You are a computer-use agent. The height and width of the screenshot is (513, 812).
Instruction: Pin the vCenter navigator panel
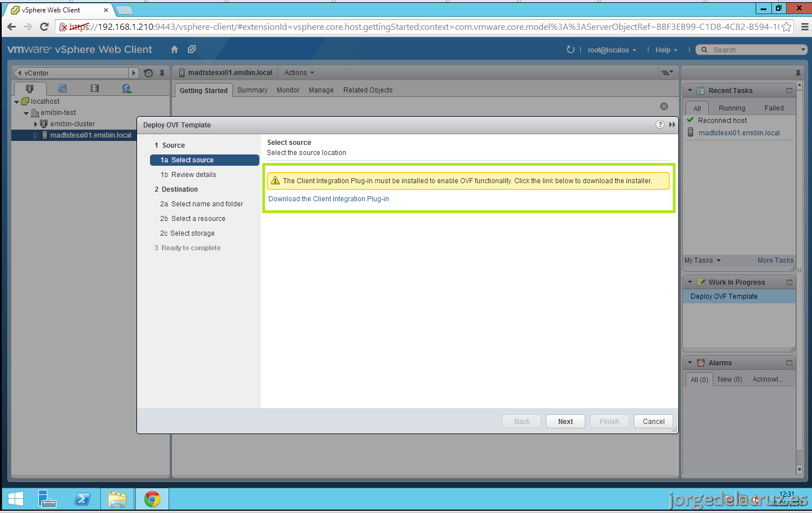click(x=162, y=73)
